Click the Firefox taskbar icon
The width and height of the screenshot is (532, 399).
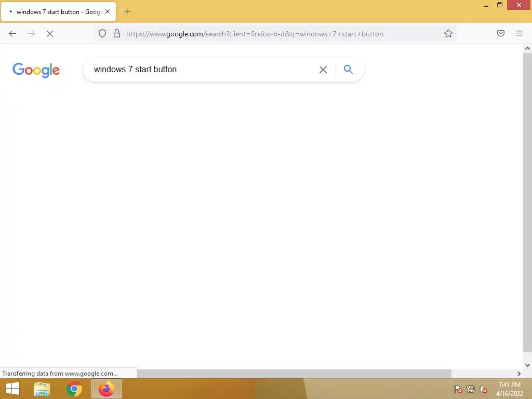[x=106, y=389]
